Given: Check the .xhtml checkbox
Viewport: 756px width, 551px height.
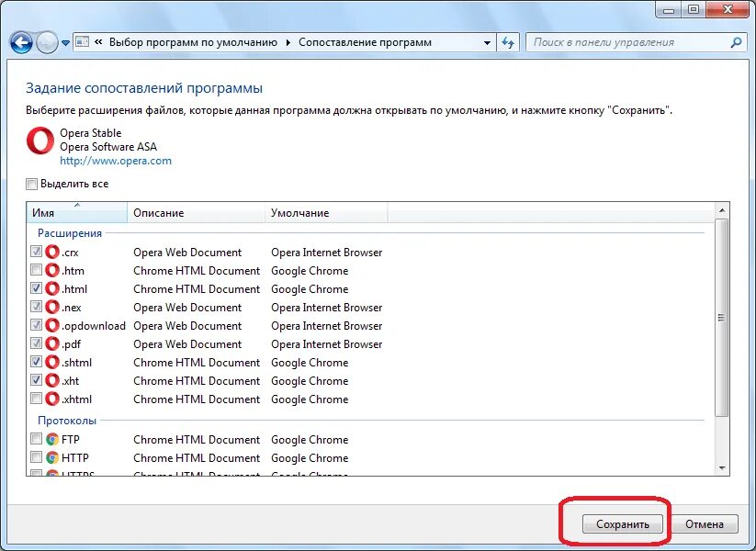Looking at the screenshot, I should coord(36,399).
